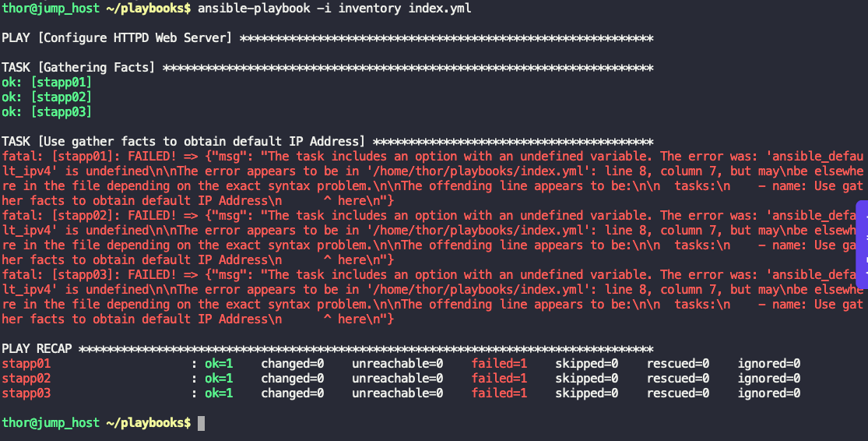The width and height of the screenshot is (868, 441).
Task: Select the green ok: [stapp01] result
Action: click(47, 83)
